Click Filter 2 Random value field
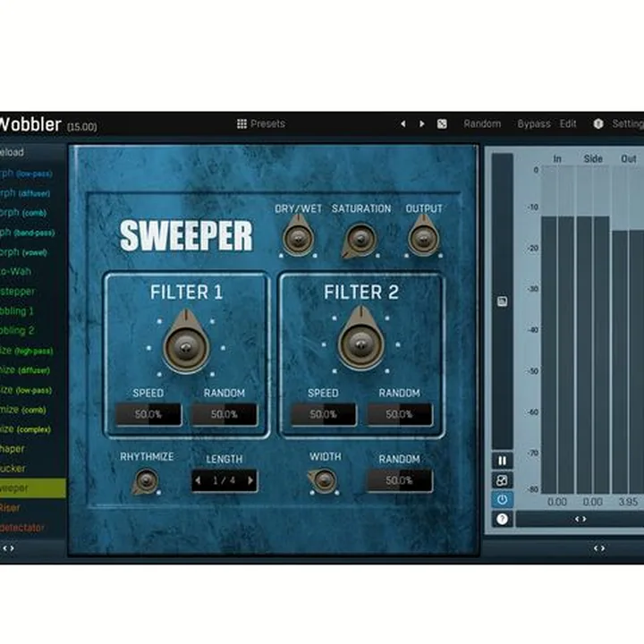The width and height of the screenshot is (644, 644). click(x=399, y=414)
